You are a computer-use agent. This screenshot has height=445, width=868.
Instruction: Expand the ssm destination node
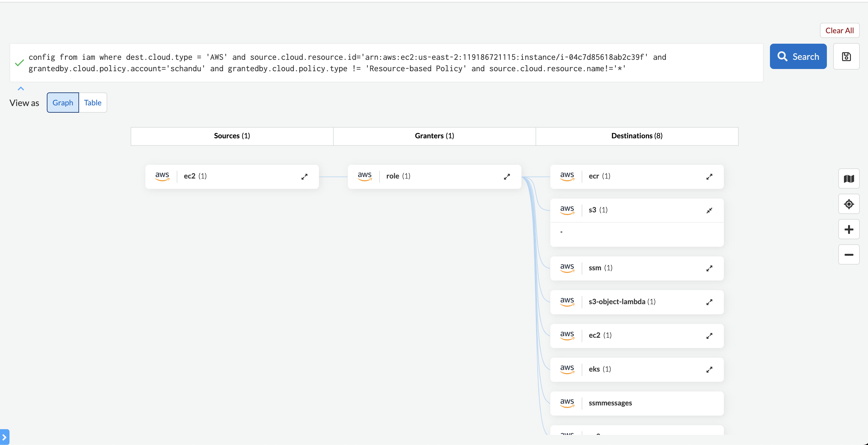point(709,268)
